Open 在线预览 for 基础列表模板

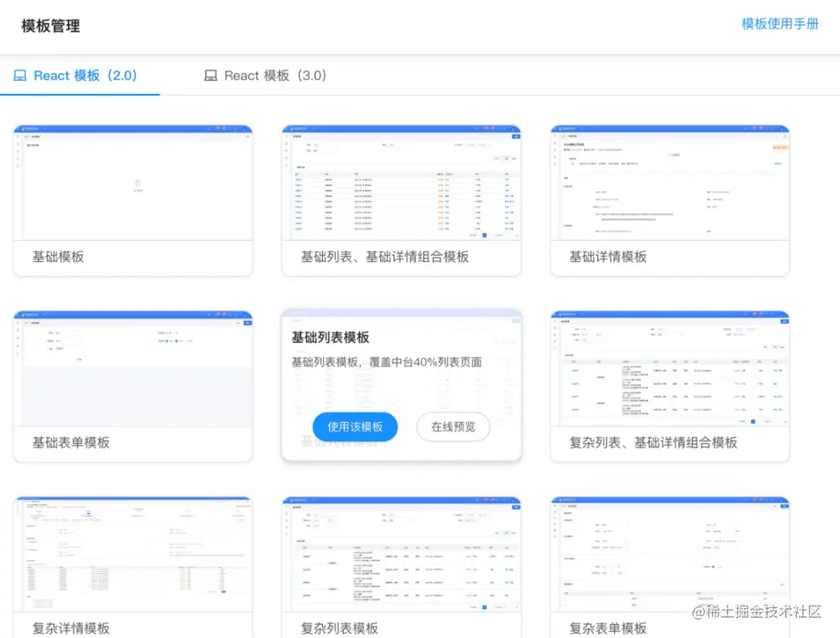453,427
